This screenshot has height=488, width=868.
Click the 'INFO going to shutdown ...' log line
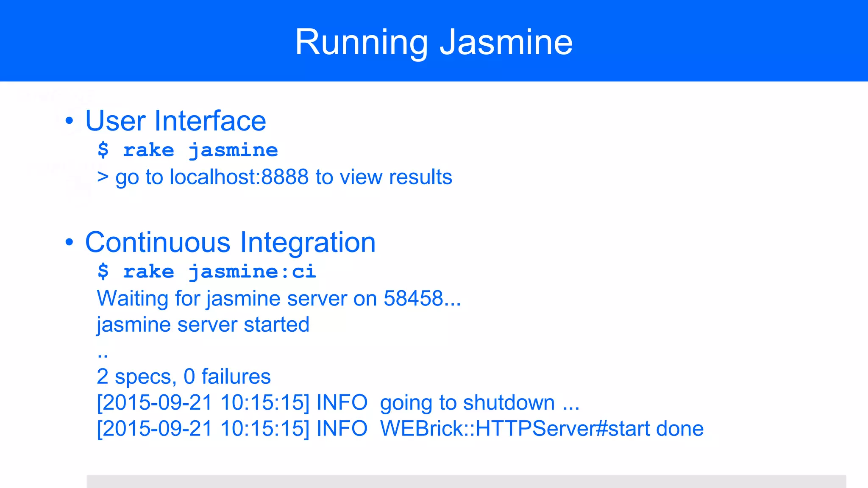[x=338, y=402]
